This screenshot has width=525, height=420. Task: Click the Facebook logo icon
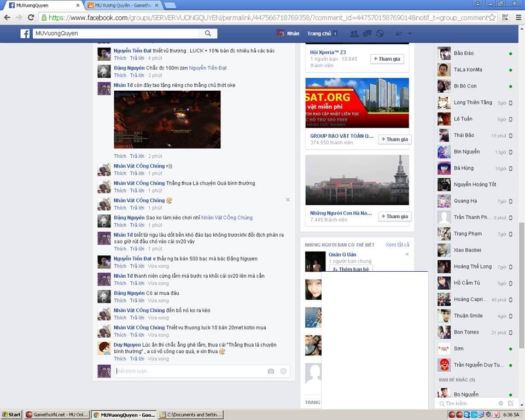[25, 33]
